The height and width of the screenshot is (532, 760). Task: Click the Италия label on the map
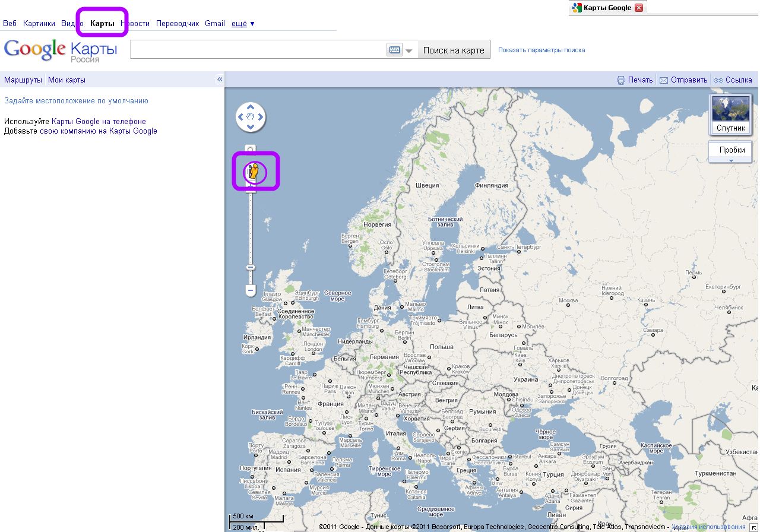point(395,433)
